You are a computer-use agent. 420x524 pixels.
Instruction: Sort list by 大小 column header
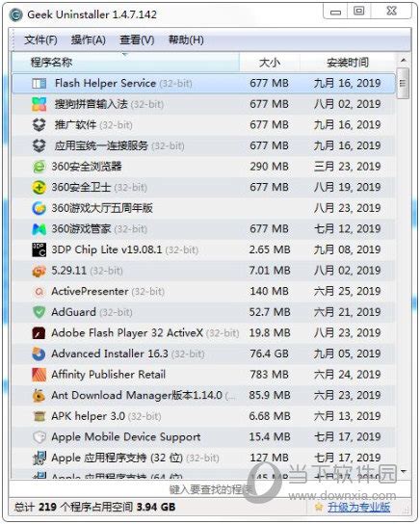270,63
